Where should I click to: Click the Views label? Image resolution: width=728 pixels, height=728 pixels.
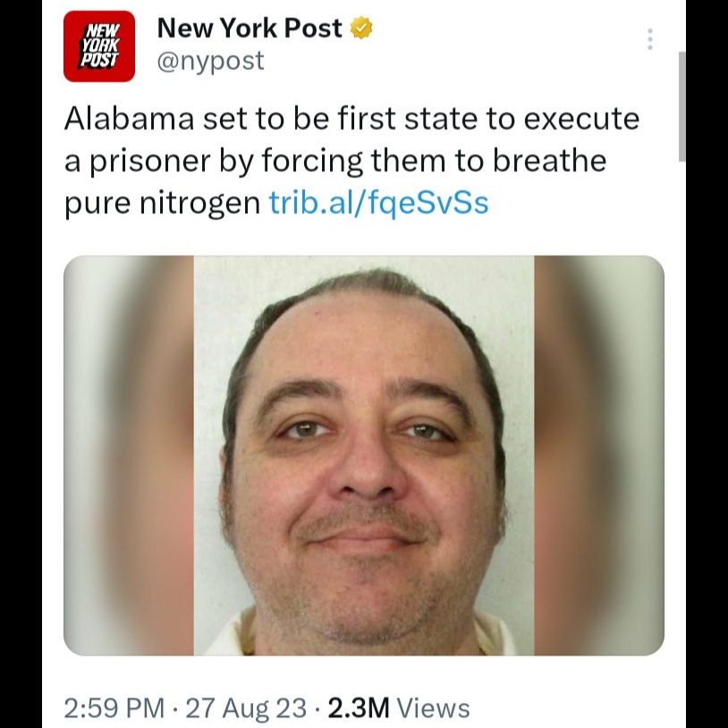(x=434, y=708)
